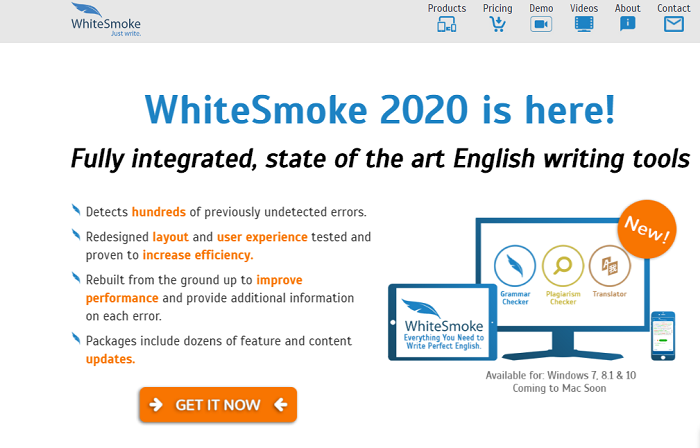The width and height of the screenshot is (700, 448).
Task: Click the orange word 'hundreds'
Action: (x=158, y=212)
